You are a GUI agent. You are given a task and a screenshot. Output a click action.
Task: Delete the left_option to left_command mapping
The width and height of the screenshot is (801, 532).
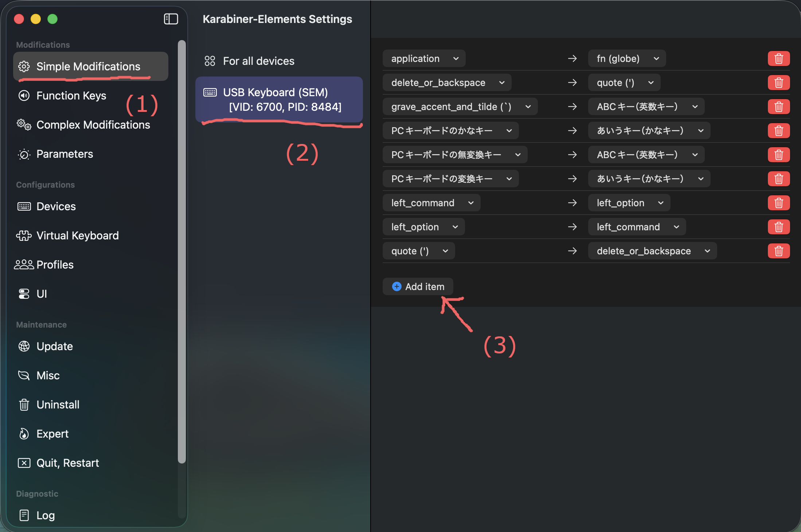779,227
